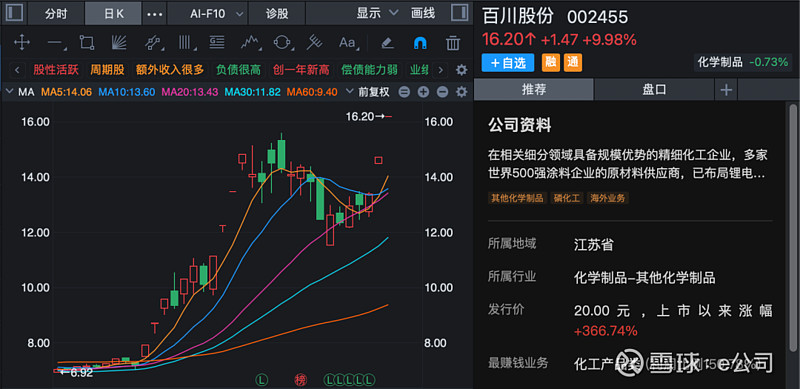
Task: Show previous stock tags with left arrow
Action: [17, 70]
